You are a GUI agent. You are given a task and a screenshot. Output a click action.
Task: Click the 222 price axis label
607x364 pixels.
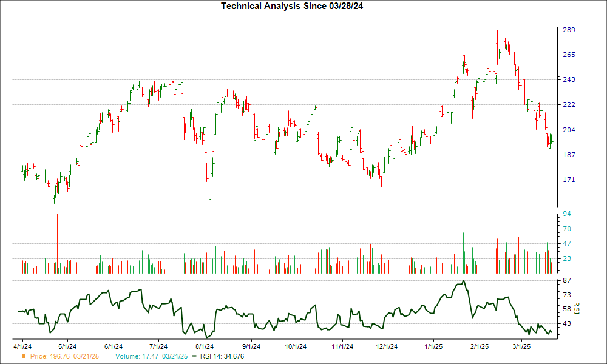568,105
